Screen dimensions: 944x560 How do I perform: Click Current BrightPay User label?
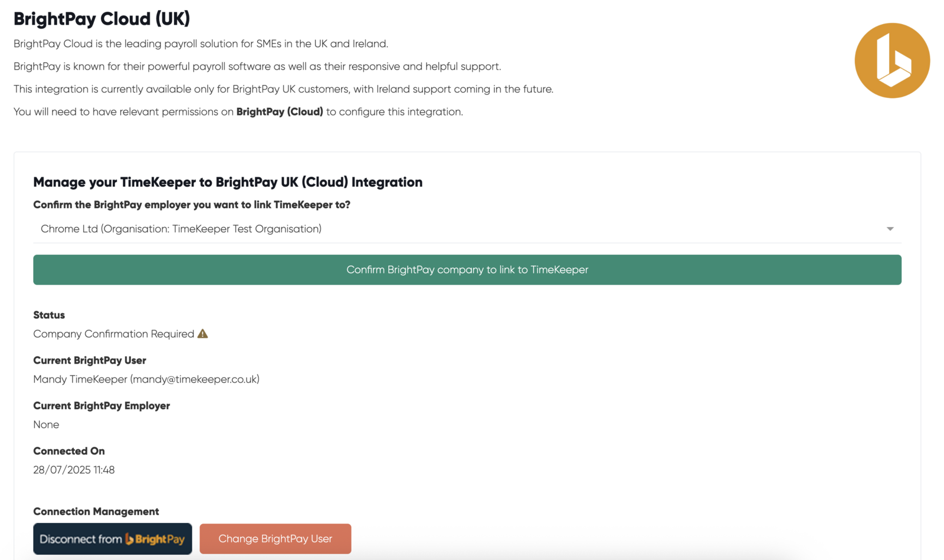[x=90, y=360]
